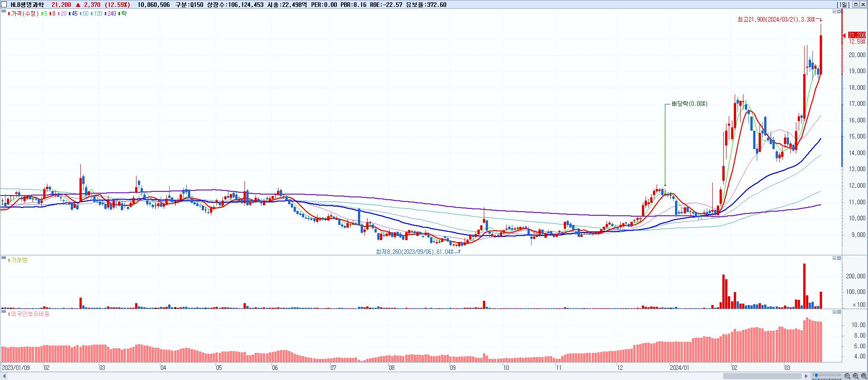The width and height of the screenshot is (868, 380).
Task: Click the 2024/01 date axis label
Action: 680,368
